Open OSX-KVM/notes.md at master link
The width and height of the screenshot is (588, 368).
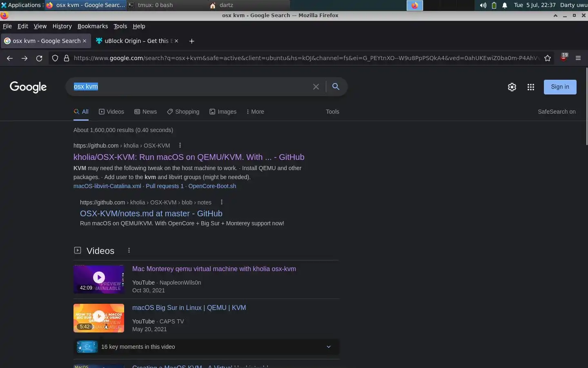coord(151,213)
